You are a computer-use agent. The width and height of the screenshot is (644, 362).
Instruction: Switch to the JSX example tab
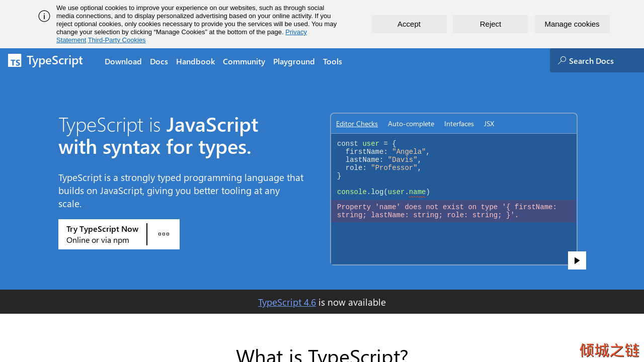489,124
